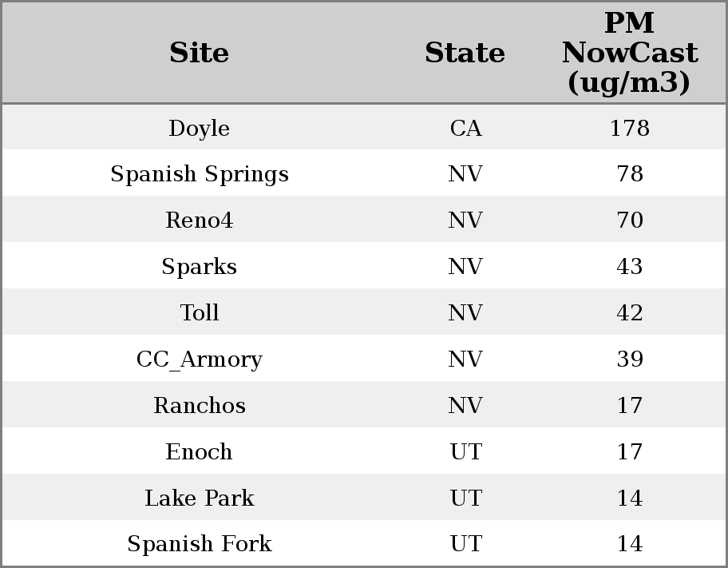The width and height of the screenshot is (728, 568).
Task: Select the Spanish Springs site cell
Action: (200, 174)
